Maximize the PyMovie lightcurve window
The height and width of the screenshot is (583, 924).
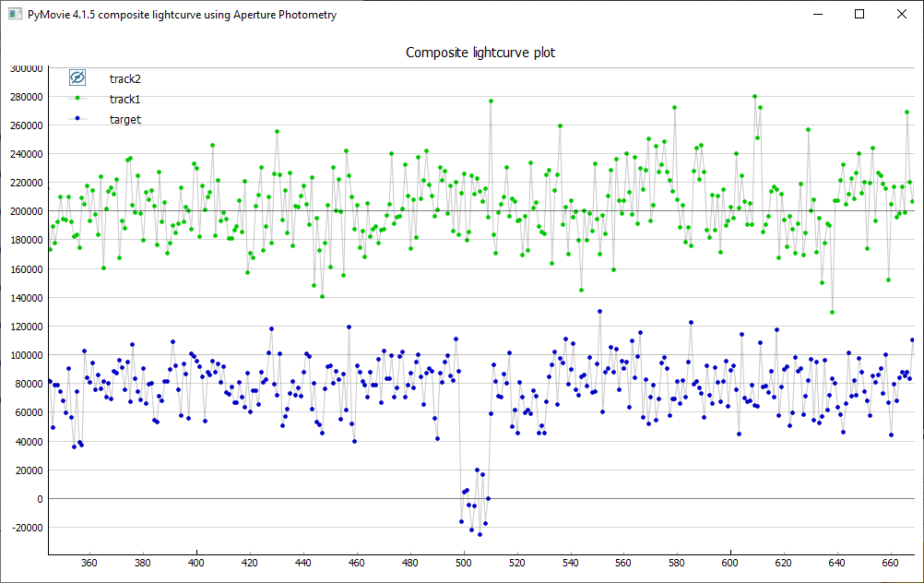coord(859,15)
